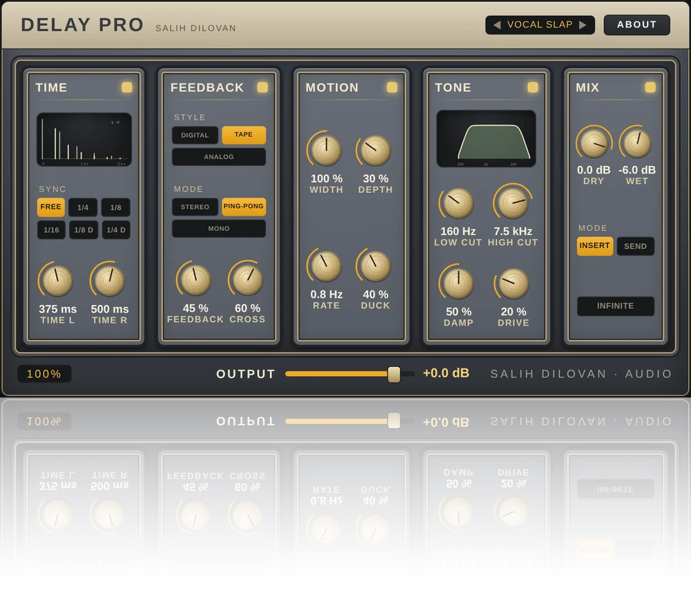Viewport: 691px width, 616px height.
Task: Switch mix mode to SEND
Action: point(635,246)
